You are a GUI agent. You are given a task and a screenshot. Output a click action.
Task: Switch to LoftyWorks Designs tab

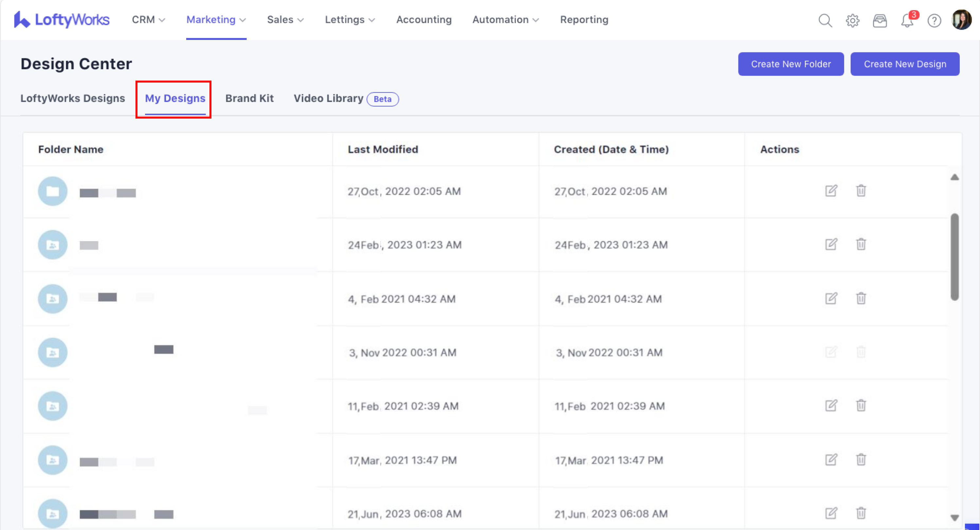pyautogui.click(x=72, y=98)
